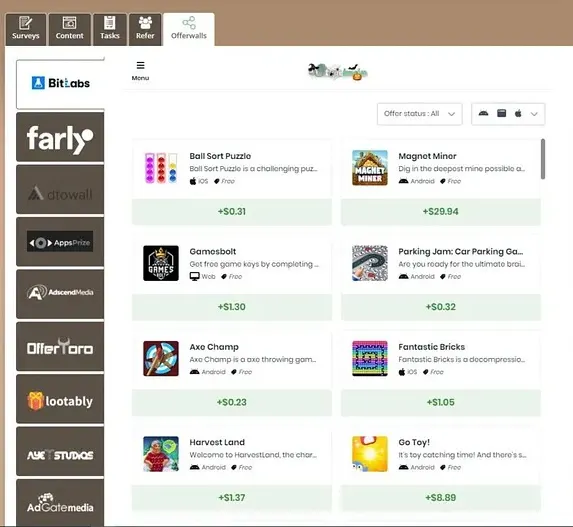Open the Axe Champ app icon
This screenshot has height=527, width=573.
(161, 359)
